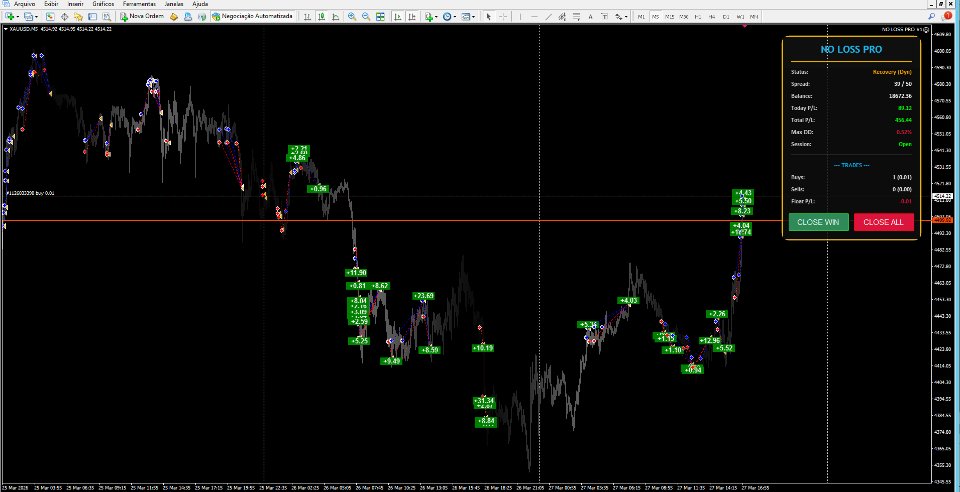This screenshot has width=960, height=492.
Task: Open the red notification badge icon
Action: [947, 16]
